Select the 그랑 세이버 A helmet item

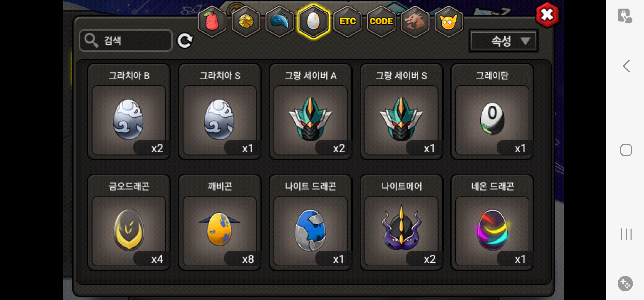(311, 112)
